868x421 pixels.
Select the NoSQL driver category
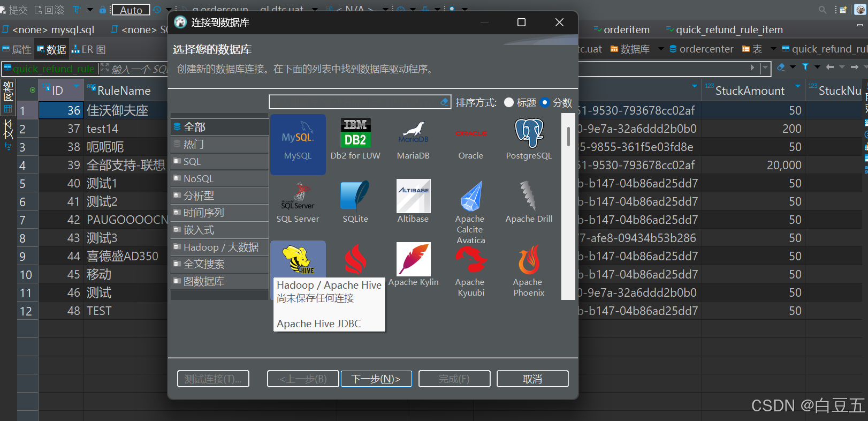tap(219, 178)
